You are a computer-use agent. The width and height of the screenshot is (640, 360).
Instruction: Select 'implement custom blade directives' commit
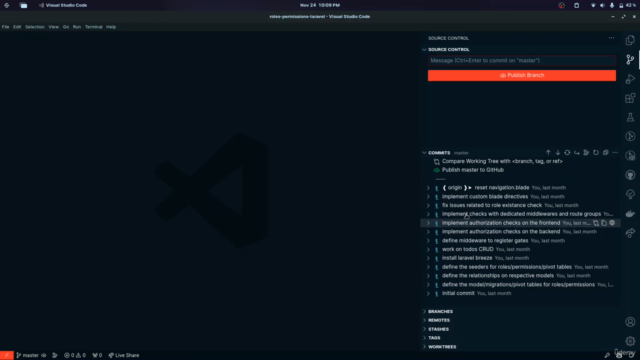485,197
